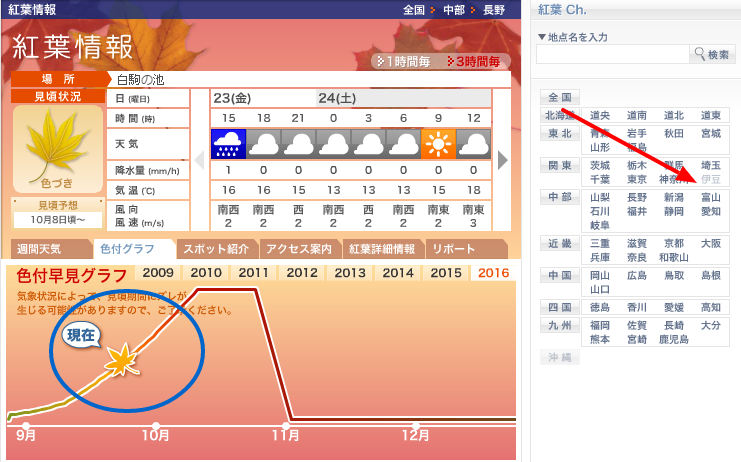This screenshot has height=462, width=741.
Task: Open the 島根 prefecture link
Action: (711, 275)
